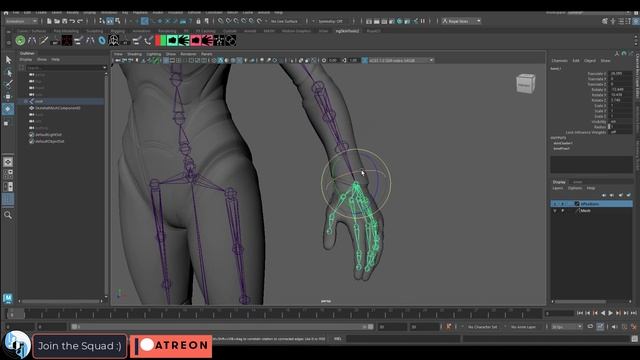640x360 pixels.
Task: Click the white skeleton shelf icon
Action: tap(114, 40)
